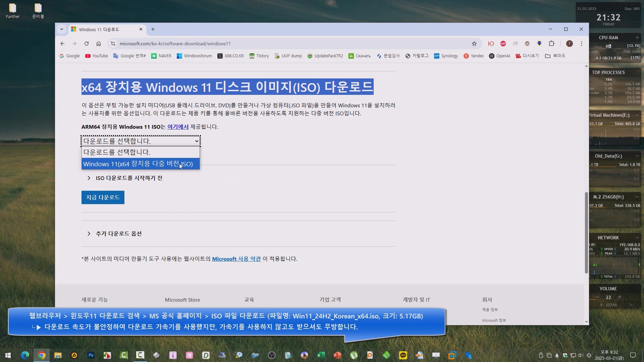The image size is (644, 362).
Task: Open the 북마크 bookmarks folder
Action: [555, 56]
